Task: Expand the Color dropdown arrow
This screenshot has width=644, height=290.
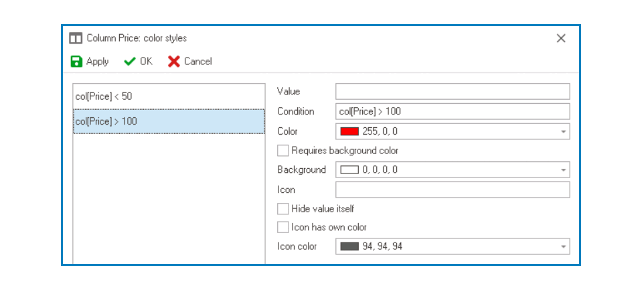Action: point(564,131)
